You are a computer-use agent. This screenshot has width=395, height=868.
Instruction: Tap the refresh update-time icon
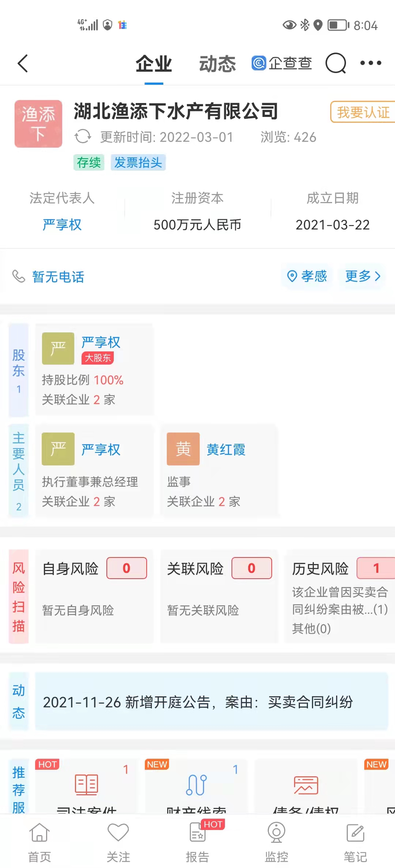pyautogui.click(x=83, y=137)
